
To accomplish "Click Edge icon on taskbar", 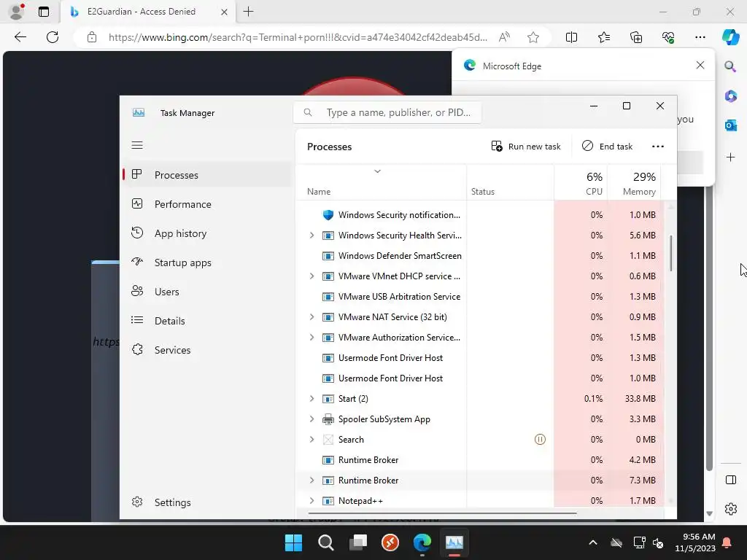I will pyautogui.click(x=422, y=542).
